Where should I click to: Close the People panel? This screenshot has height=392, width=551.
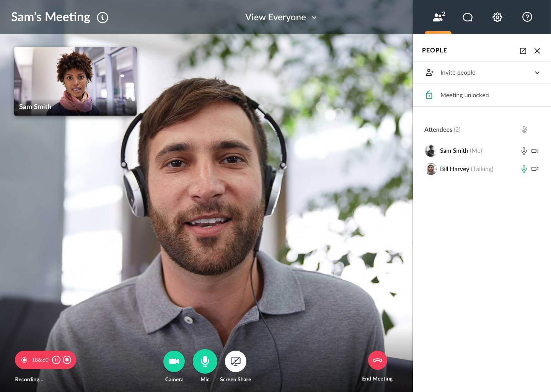pos(537,51)
